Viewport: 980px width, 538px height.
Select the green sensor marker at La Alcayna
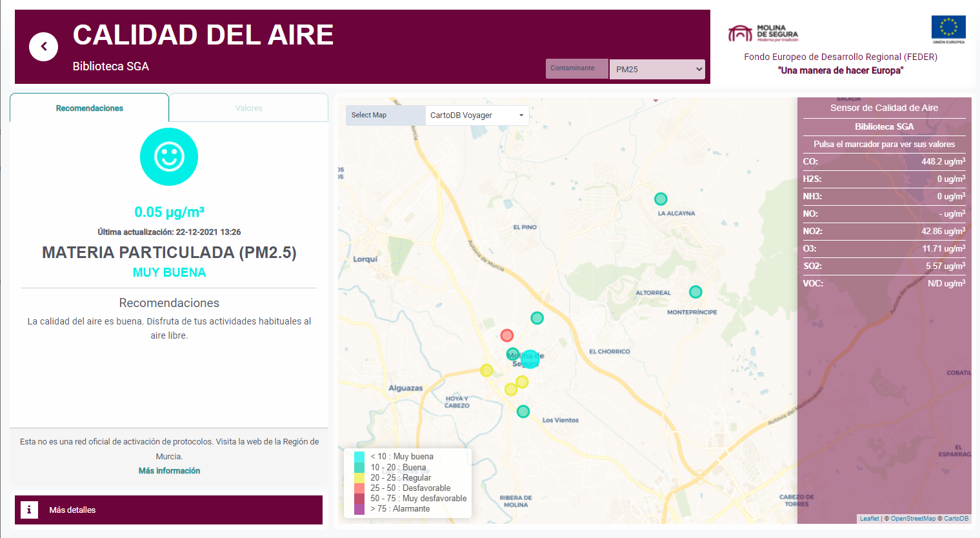point(661,199)
